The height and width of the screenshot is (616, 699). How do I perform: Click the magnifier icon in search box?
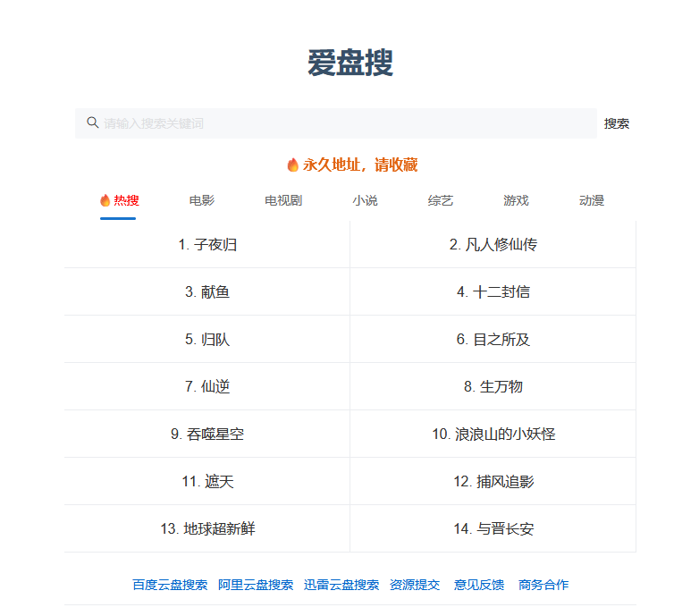pos(92,122)
